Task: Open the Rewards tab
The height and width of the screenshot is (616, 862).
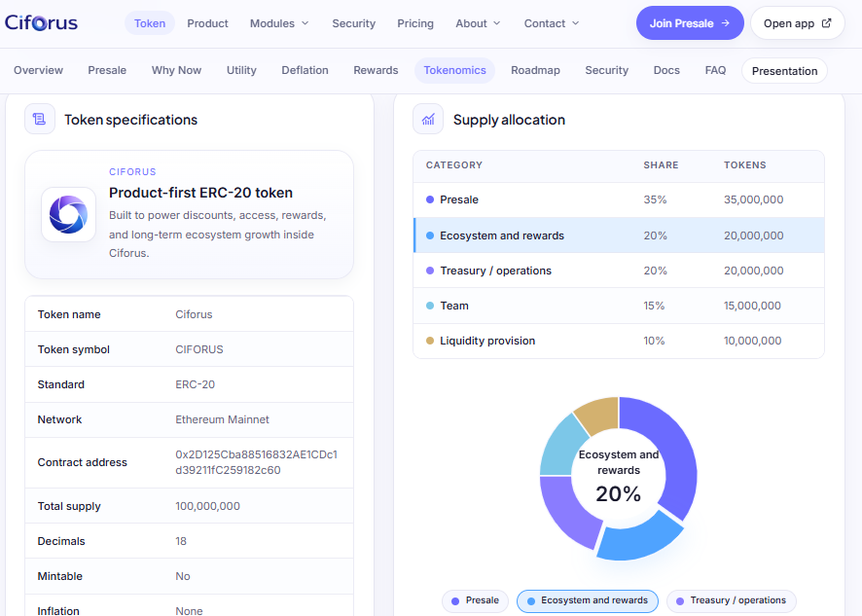Action: tap(376, 70)
